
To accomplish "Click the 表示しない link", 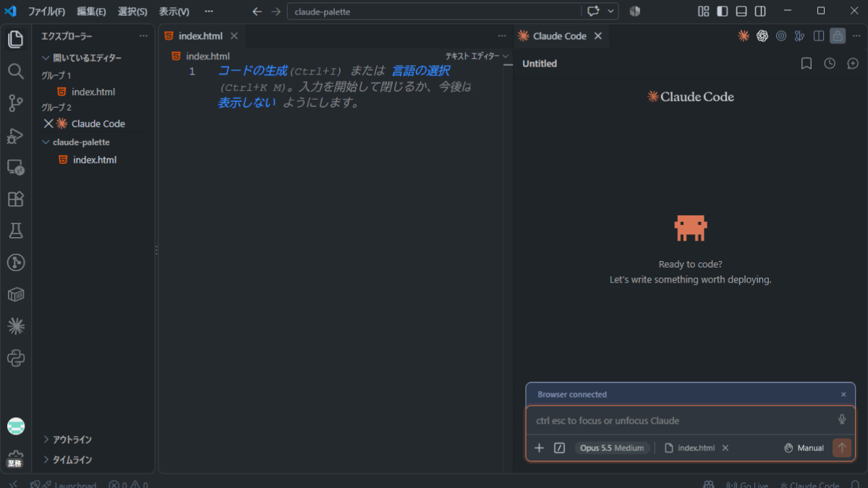I will pyautogui.click(x=247, y=103).
